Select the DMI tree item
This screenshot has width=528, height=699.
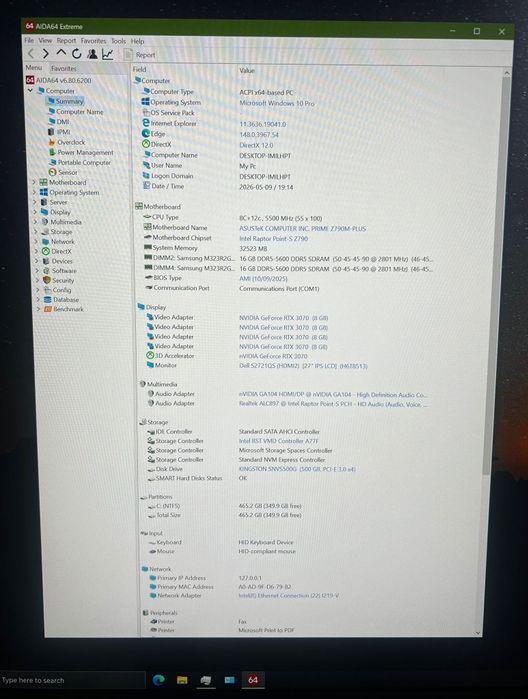pos(58,121)
